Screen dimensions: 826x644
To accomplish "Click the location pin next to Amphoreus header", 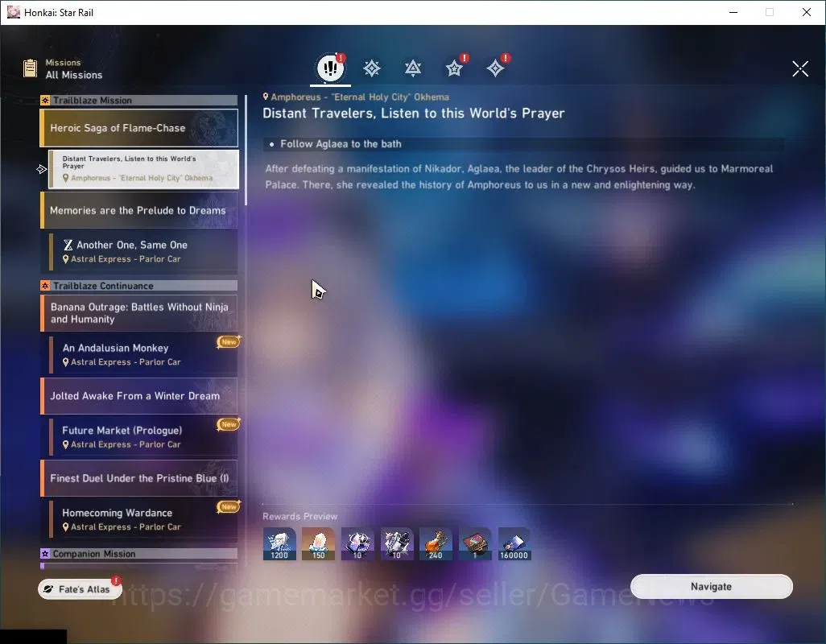I will click(266, 97).
